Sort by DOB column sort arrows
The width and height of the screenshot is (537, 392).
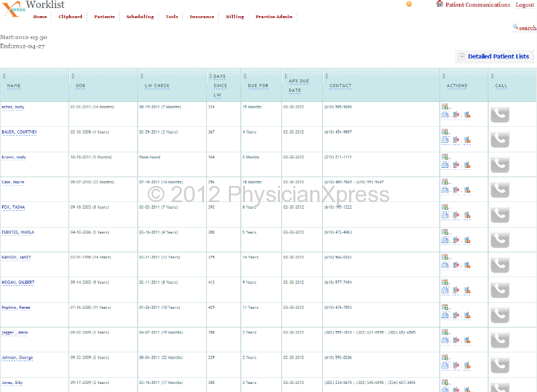pyautogui.click(x=72, y=76)
